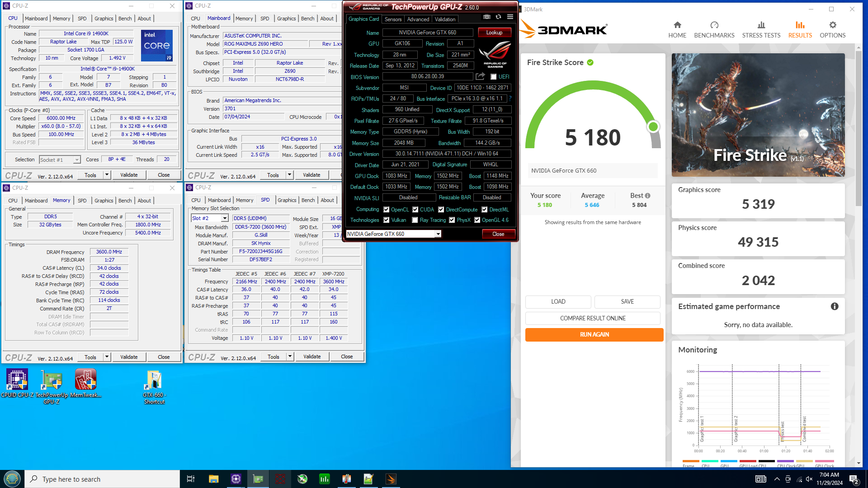Open About tab in CPU-Z Memory window
This screenshot has width=868, height=488.
point(144,201)
